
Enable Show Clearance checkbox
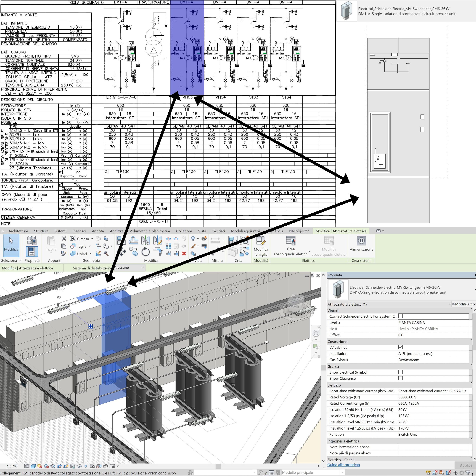[400, 378]
